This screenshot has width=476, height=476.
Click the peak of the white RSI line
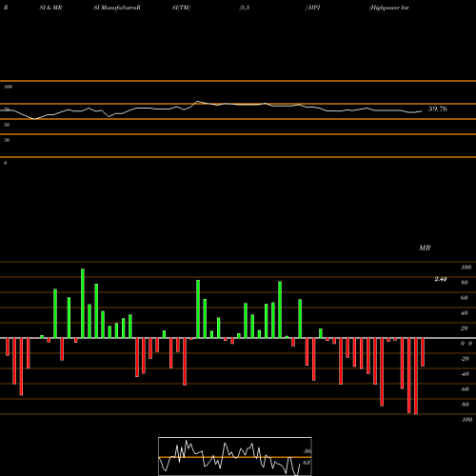tap(197, 102)
